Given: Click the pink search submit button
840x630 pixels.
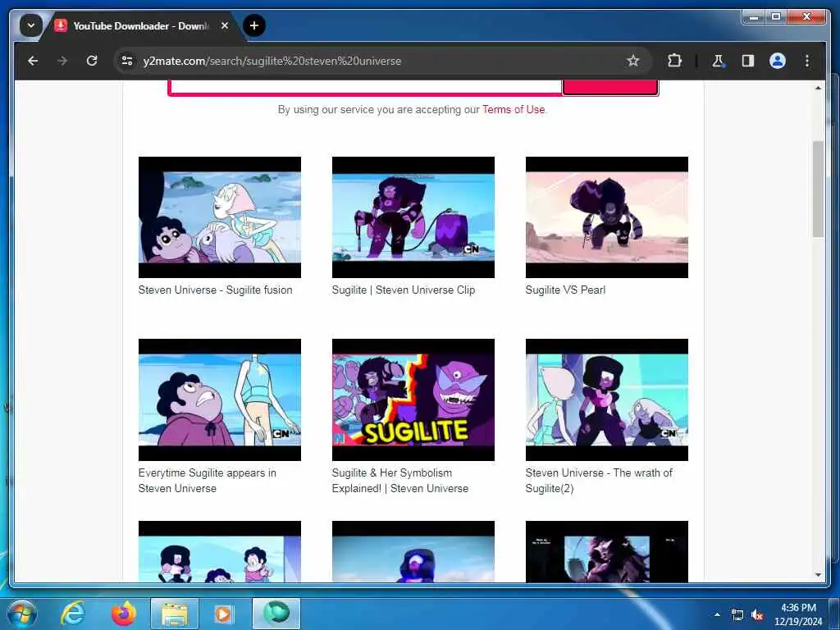Looking at the screenshot, I should [x=610, y=87].
